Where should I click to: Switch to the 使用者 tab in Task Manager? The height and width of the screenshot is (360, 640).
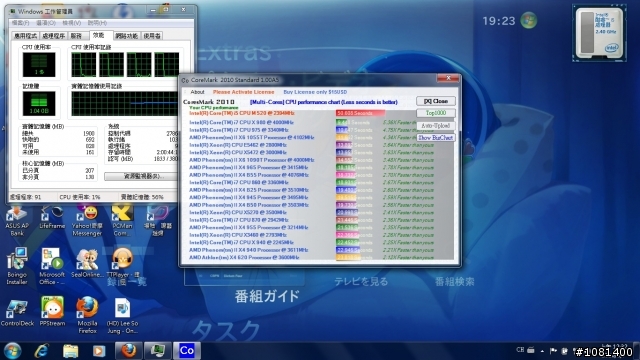pyautogui.click(x=152, y=36)
